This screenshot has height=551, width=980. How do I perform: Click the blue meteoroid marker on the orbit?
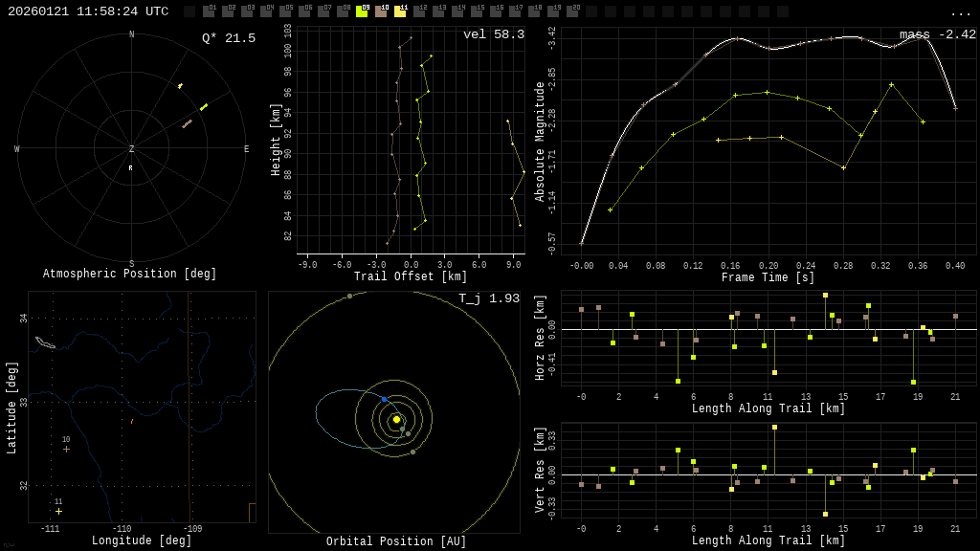pyautogui.click(x=384, y=399)
